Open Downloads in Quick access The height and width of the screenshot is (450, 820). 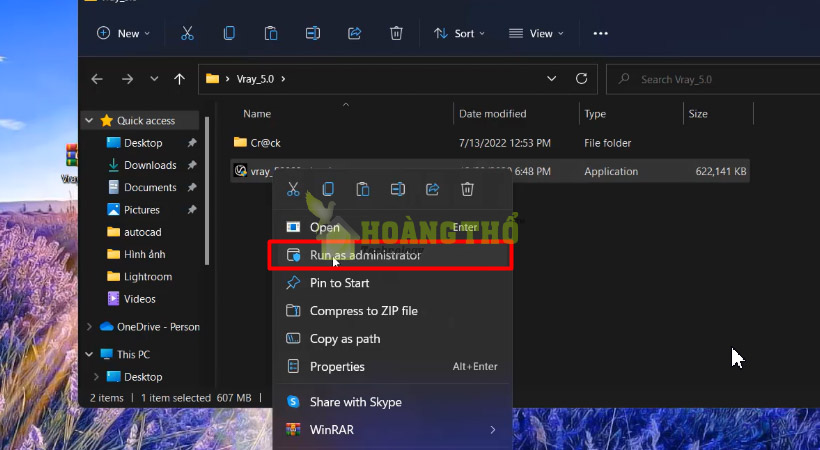(x=150, y=165)
